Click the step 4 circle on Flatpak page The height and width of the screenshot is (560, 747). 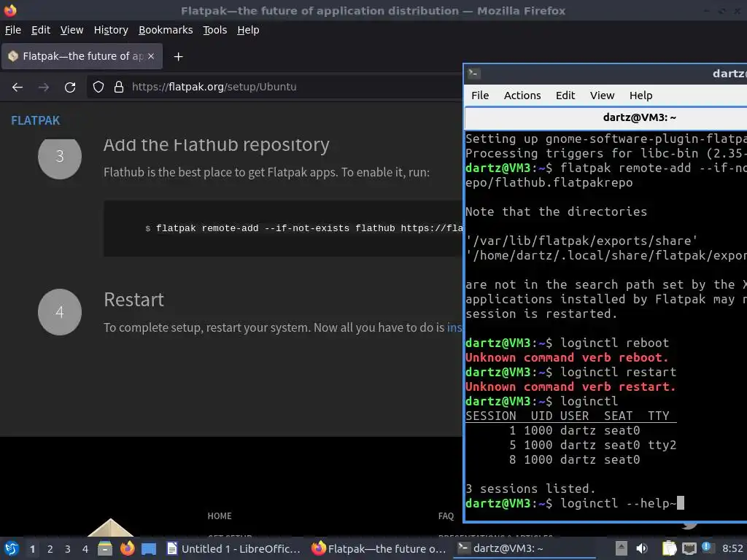tap(60, 312)
